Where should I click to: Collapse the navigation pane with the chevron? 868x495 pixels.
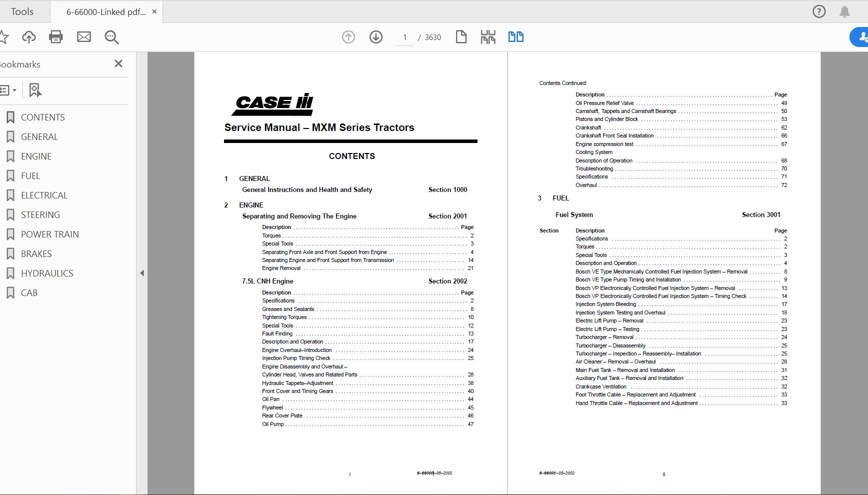[x=142, y=273]
